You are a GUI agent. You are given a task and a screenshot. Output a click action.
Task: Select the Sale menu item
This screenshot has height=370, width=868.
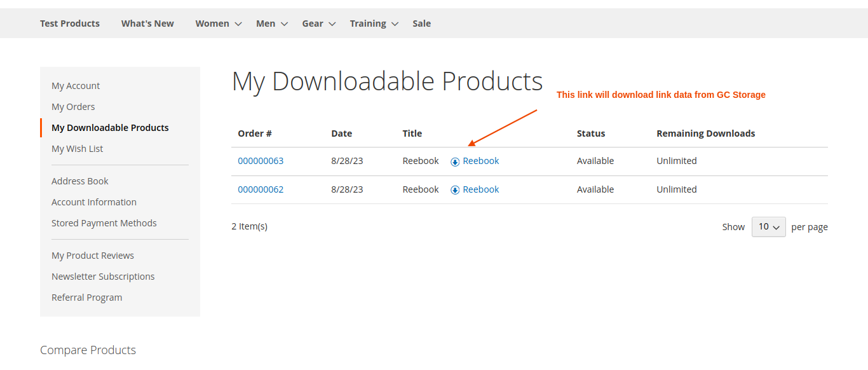tap(421, 23)
